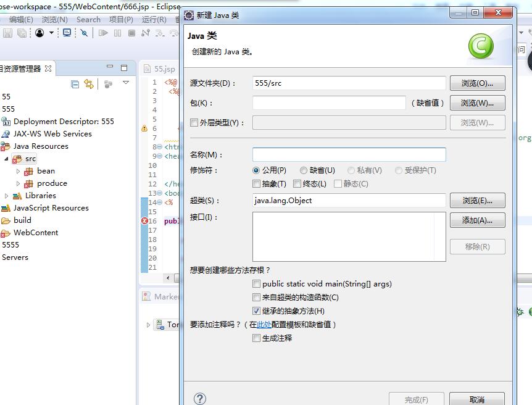Open the Project Explorer view menu triangle
The image size is (532, 405).
tap(126, 83)
